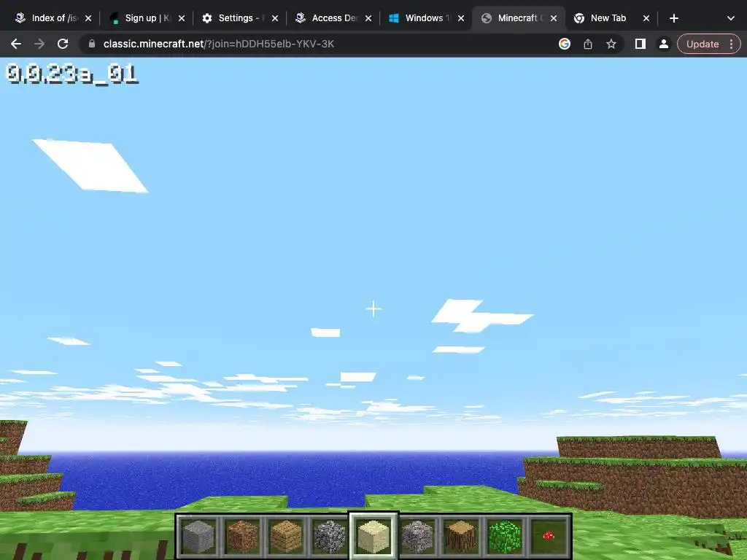Image resolution: width=747 pixels, height=560 pixels.
Task: Select the wooden planks block in hotbar
Action: coord(286,536)
